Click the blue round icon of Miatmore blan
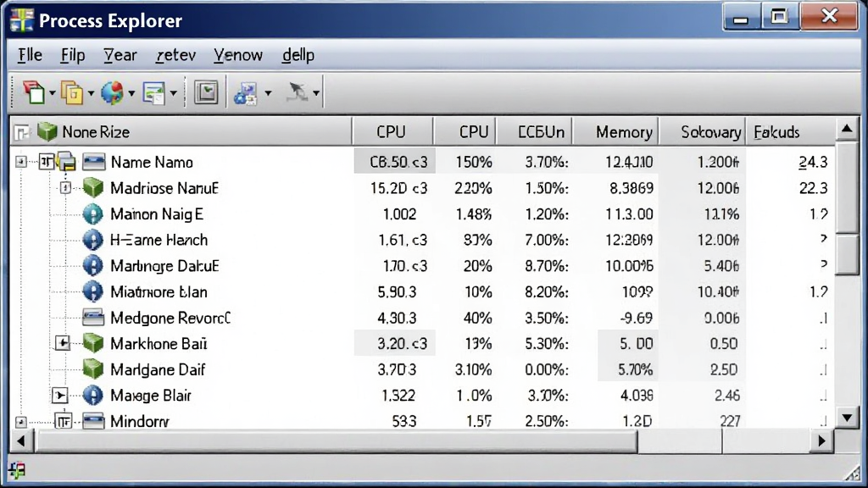Image resolution: width=868 pixels, height=488 pixels. 92,292
